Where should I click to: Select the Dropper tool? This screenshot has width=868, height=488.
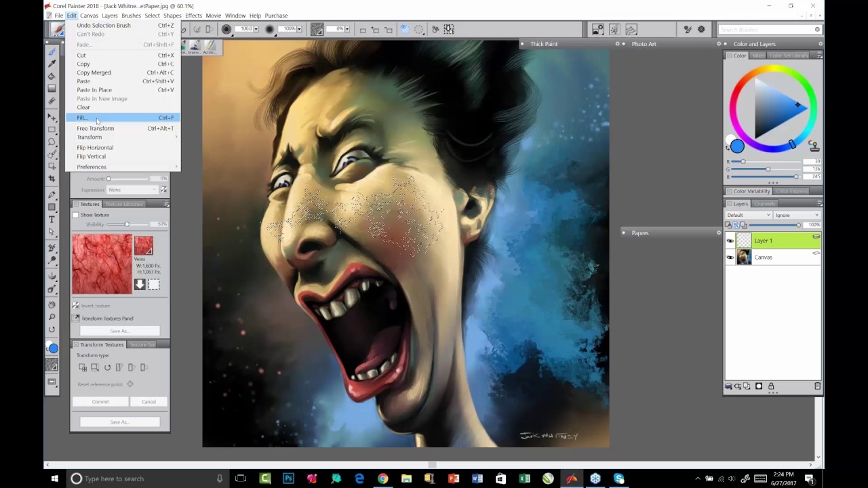(52, 63)
